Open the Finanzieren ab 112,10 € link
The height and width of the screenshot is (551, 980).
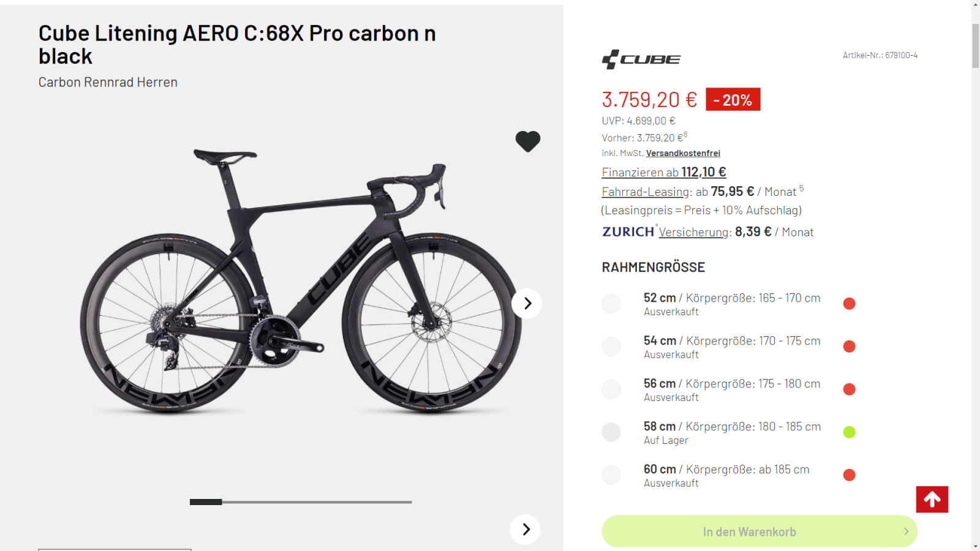coord(663,173)
